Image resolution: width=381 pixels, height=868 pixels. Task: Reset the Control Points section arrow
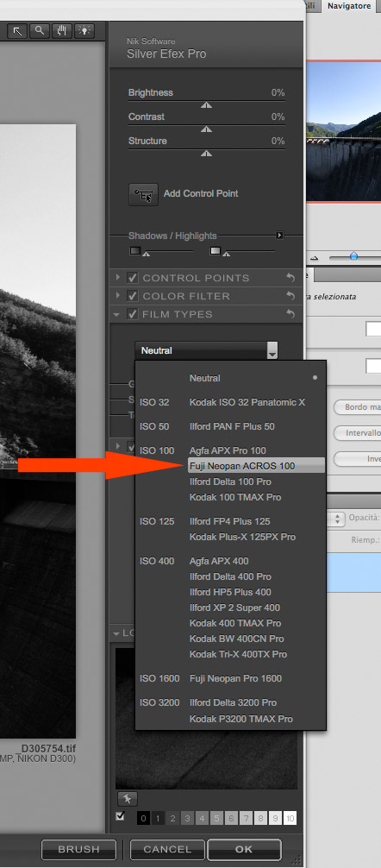coord(290,278)
